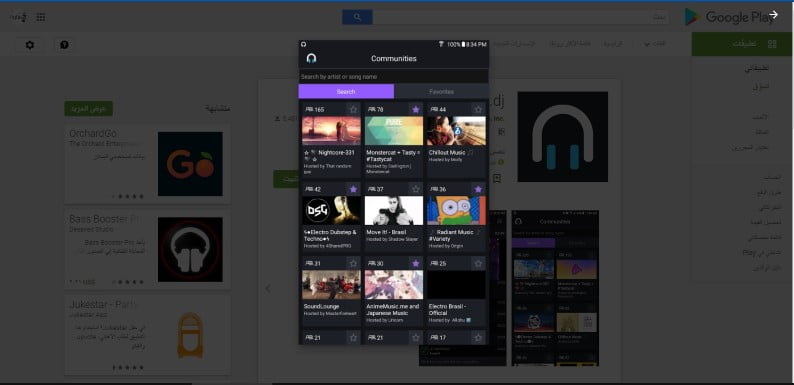Viewport: 794px width, 385px height.
Task: Open the settings gear icon
Action: (x=30, y=45)
